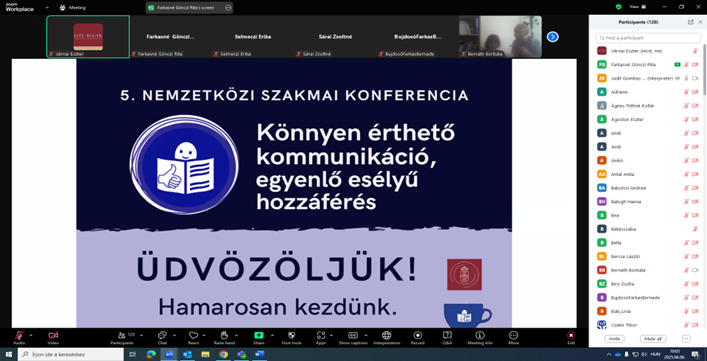Open the Chat panel
The image size is (707, 361).
click(162, 338)
